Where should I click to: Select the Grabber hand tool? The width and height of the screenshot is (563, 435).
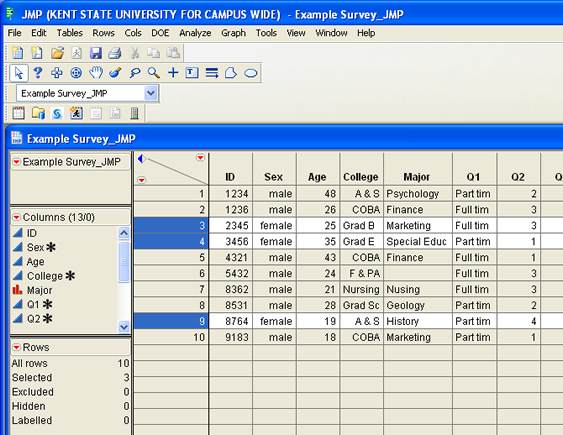tap(96, 73)
